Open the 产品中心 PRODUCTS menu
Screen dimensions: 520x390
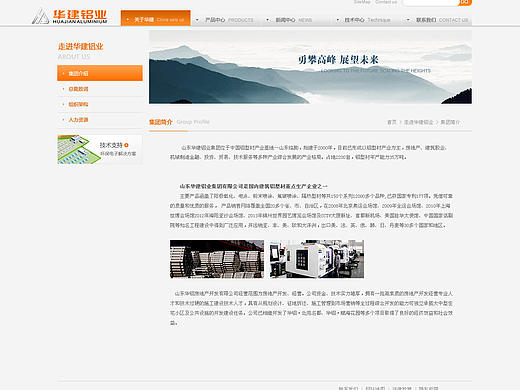click(229, 20)
